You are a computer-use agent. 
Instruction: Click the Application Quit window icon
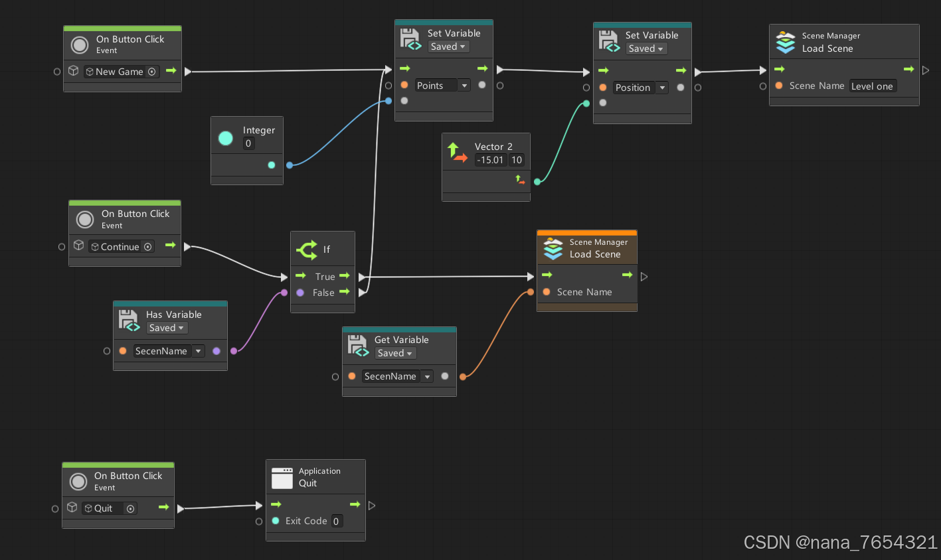282,476
